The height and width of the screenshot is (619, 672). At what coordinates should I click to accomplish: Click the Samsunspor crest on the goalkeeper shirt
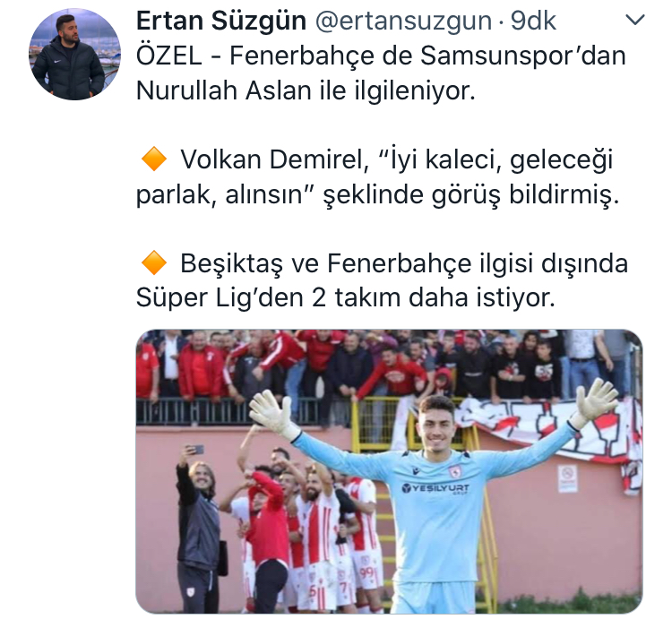point(454,471)
